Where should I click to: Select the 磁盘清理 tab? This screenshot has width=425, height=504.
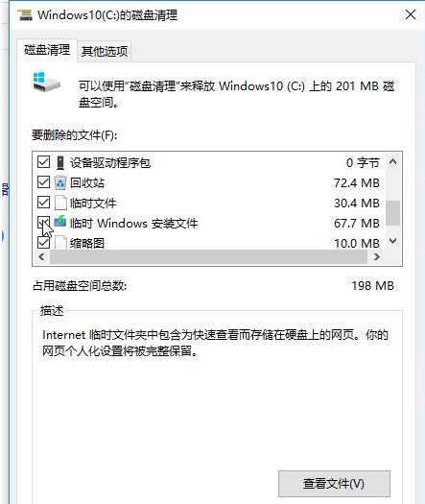tap(47, 50)
